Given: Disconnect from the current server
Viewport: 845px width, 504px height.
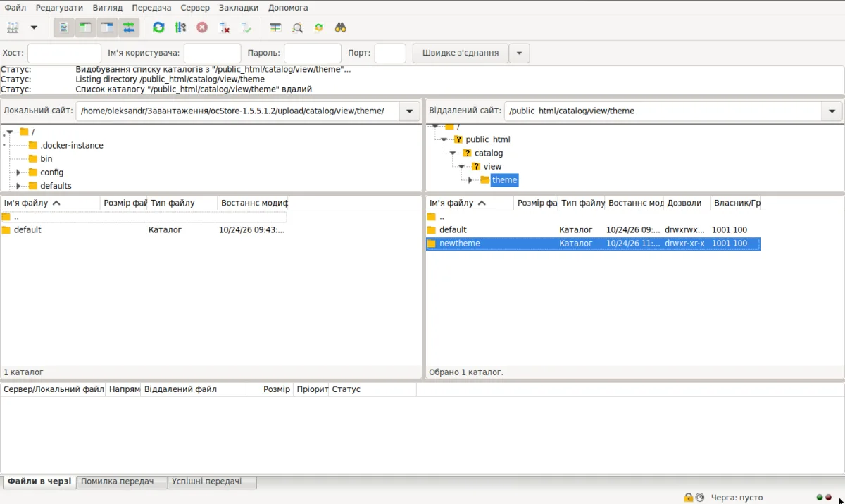Looking at the screenshot, I should [224, 27].
